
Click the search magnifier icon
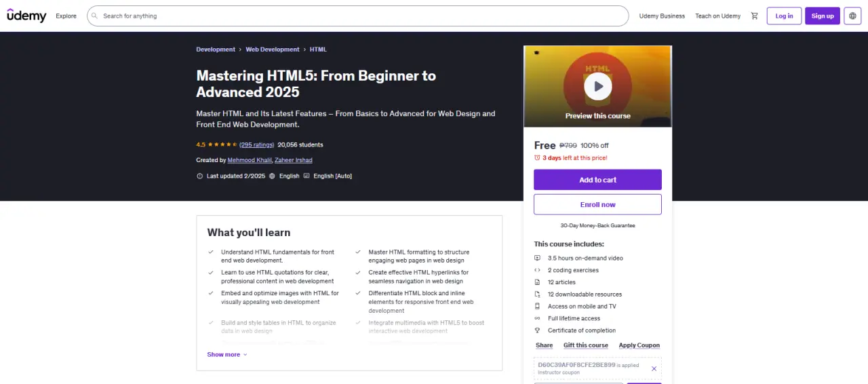coord(94,16)
